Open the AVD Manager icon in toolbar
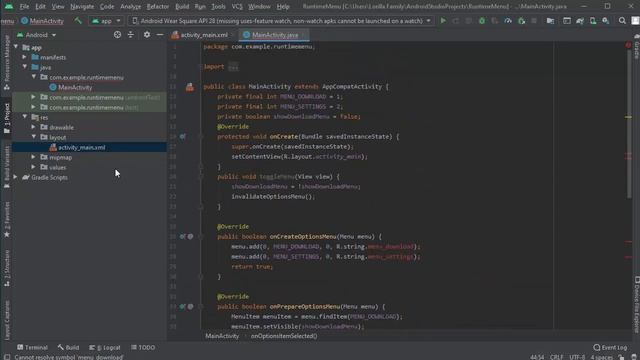 tap(593, 21)
